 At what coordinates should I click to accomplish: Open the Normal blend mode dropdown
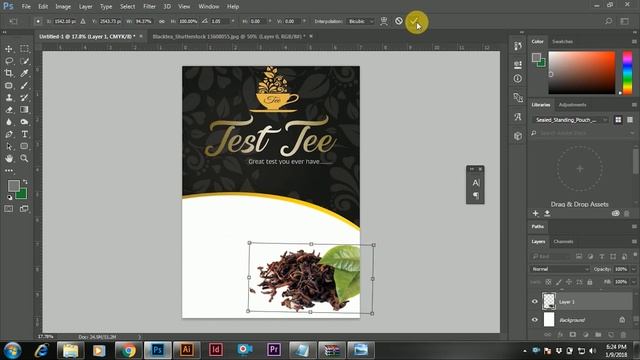point(560,269)
